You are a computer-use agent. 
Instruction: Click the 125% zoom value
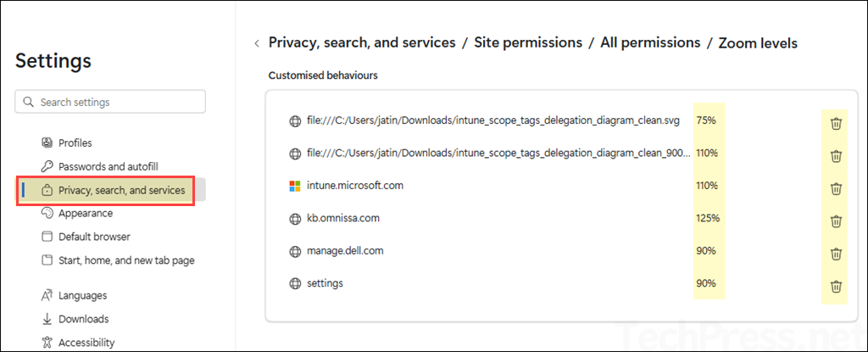708,218
